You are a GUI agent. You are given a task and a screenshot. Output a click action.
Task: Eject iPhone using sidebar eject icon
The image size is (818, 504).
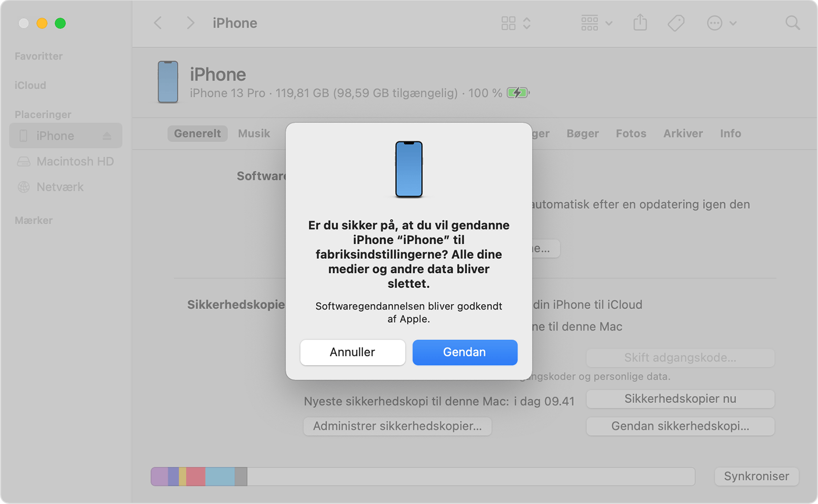(107, 136)
